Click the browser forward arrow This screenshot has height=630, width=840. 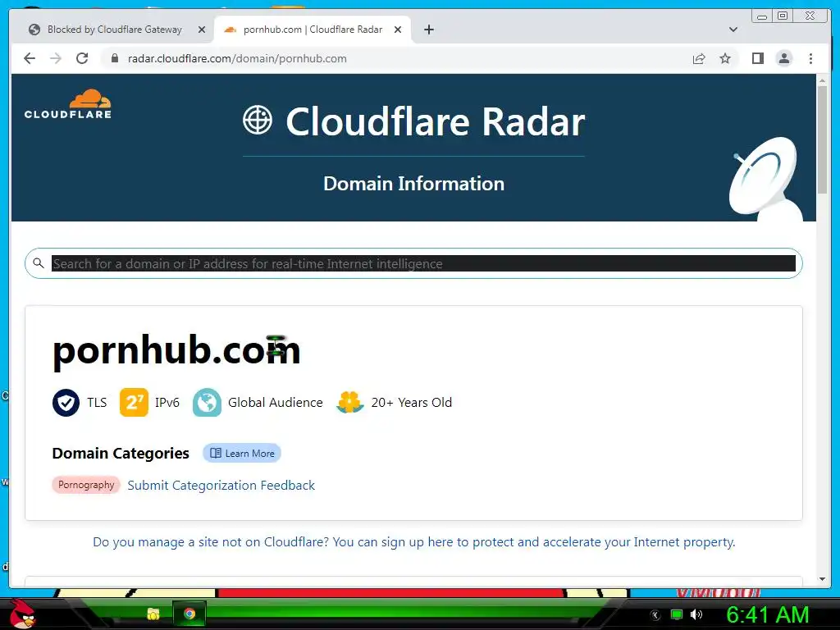click(56, 58)
